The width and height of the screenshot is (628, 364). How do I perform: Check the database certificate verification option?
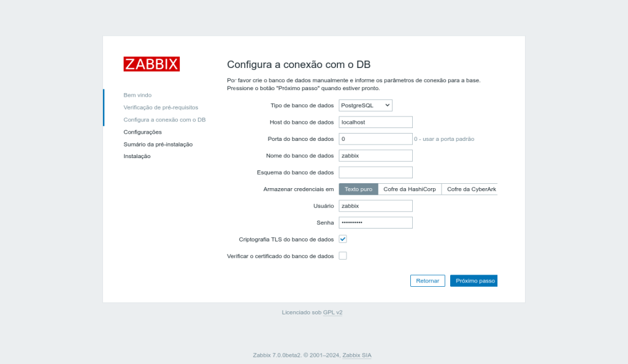343,256
